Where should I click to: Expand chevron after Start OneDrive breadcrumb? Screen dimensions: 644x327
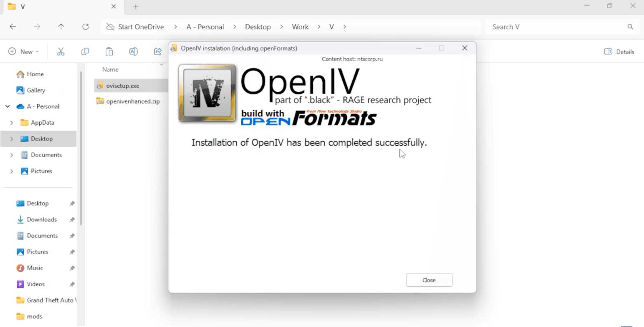pos(176,27)
